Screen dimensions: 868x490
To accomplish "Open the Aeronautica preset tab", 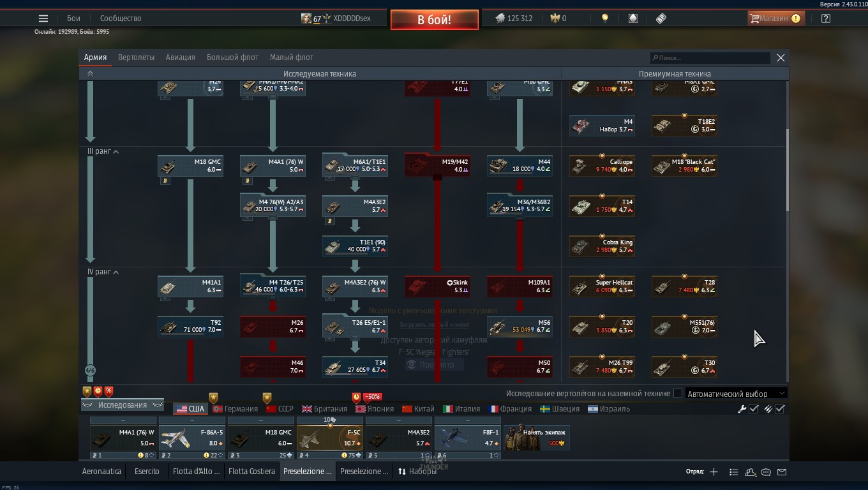I will 101,471.
